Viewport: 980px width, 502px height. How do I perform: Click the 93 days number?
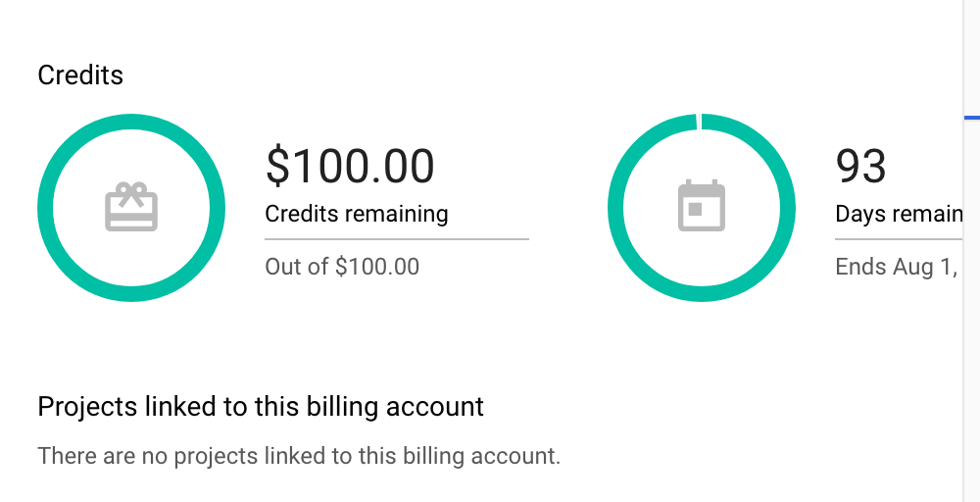860,167
